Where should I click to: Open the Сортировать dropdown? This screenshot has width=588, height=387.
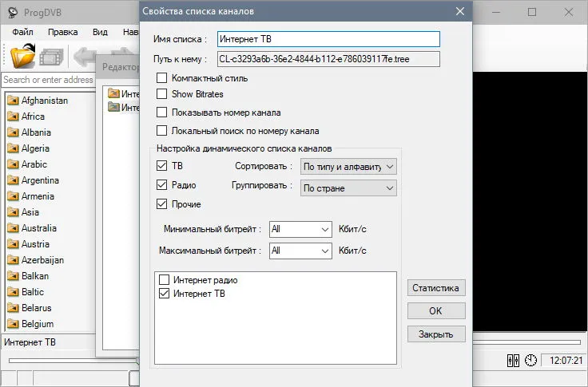348,166
